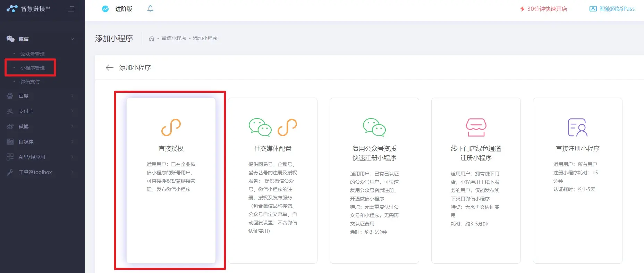
Task: Click the 30分钟快速开店 link
Action: (543, 9)
